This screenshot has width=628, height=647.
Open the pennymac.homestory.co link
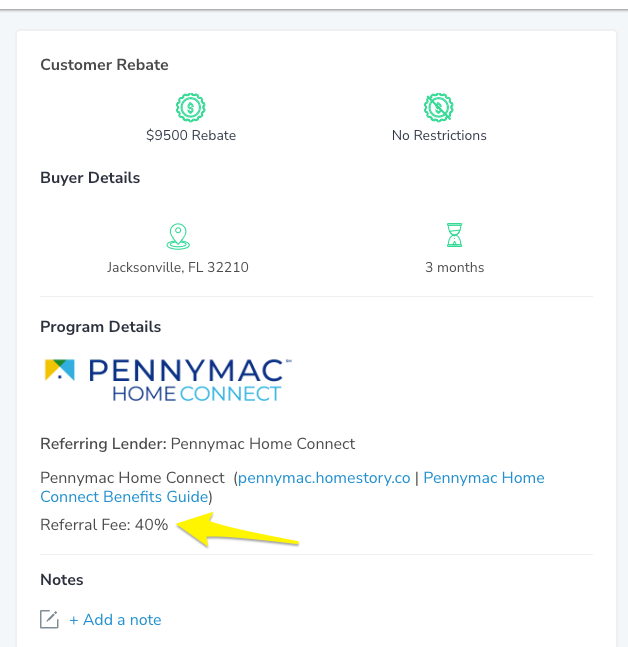[x=324, y=478]
